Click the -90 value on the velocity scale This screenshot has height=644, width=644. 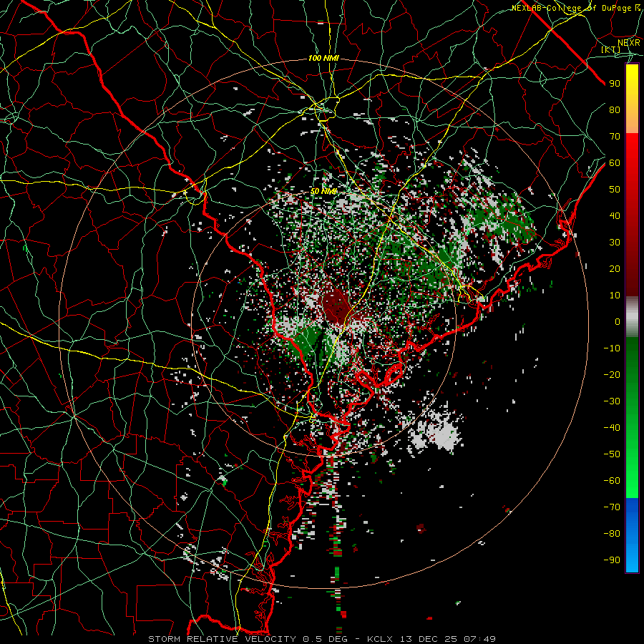[612, 560]
